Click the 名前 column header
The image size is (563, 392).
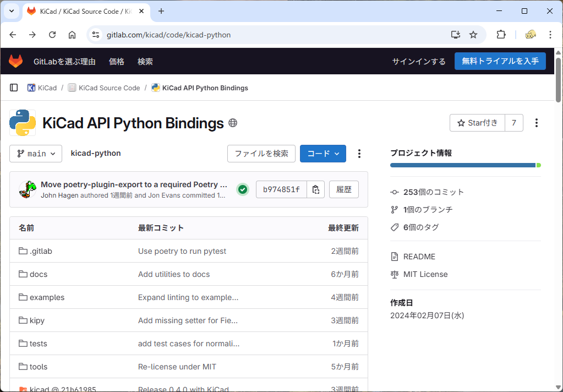coord(26,228)
